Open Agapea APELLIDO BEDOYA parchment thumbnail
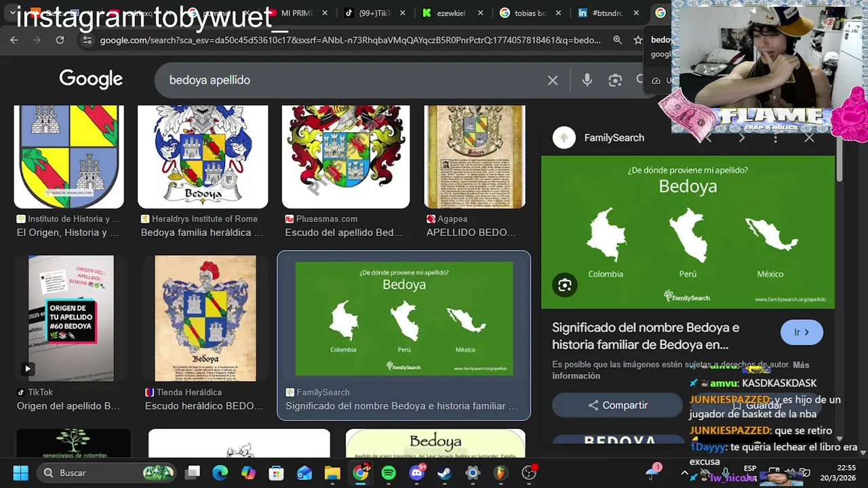The width and height of the screenshot is (868, 488). point(475,157)
